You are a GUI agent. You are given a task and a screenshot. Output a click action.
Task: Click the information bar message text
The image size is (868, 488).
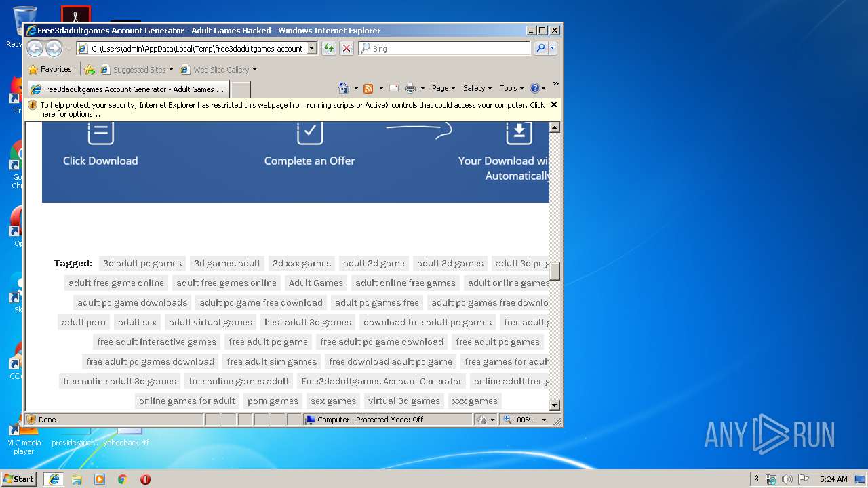click(x=292, y=109)
